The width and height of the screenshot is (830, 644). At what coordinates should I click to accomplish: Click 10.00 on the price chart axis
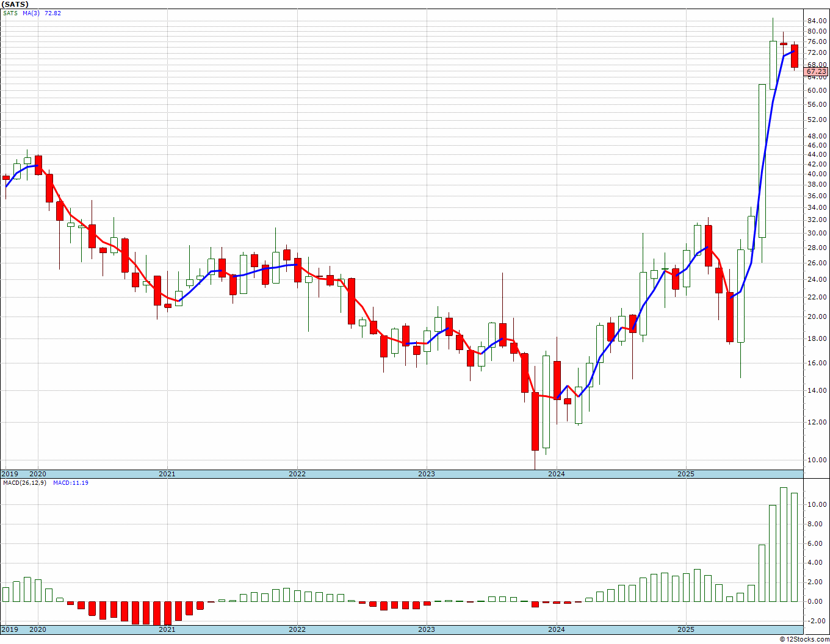point(817,460)
